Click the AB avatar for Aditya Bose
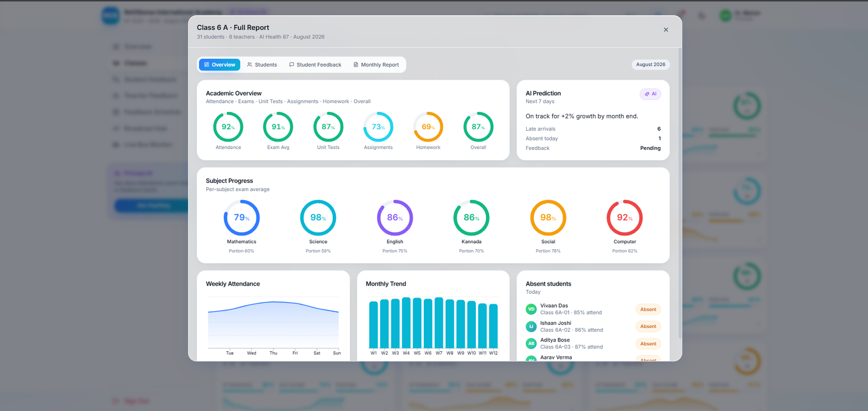 531,344
